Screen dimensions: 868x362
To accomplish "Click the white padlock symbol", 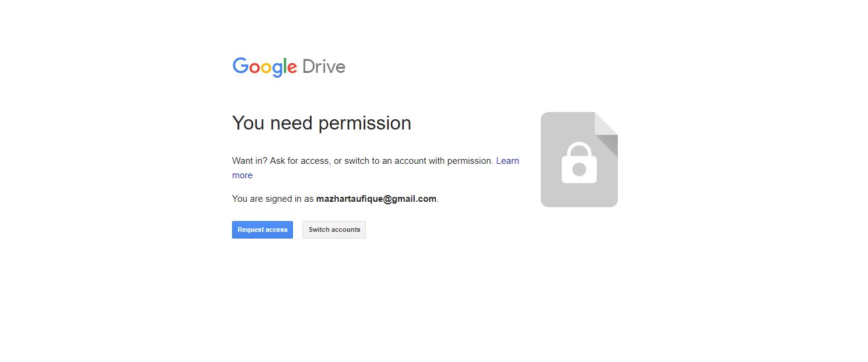I will pos(579,163).
